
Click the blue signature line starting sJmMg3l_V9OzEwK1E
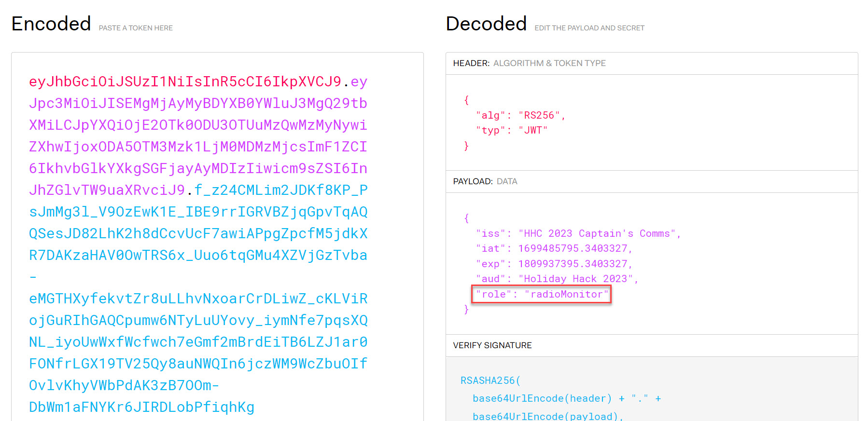point(198,212)
